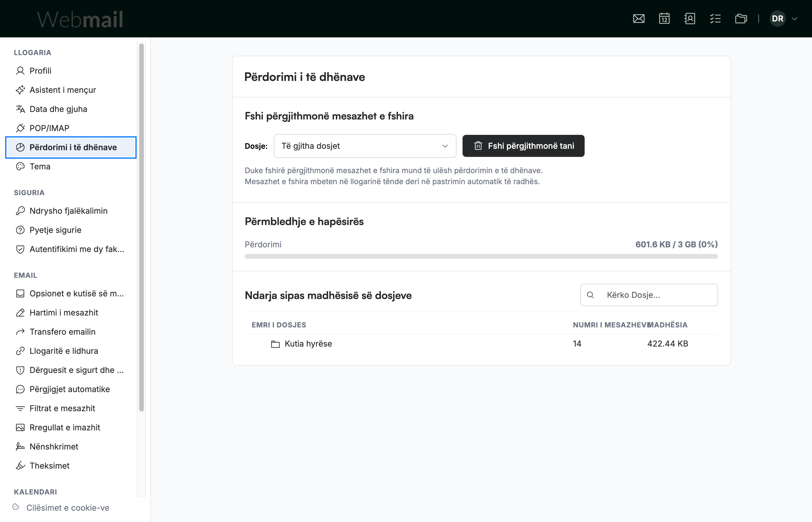
Task: Open the contacts icon in header
Action: click(x=690, y=19)
